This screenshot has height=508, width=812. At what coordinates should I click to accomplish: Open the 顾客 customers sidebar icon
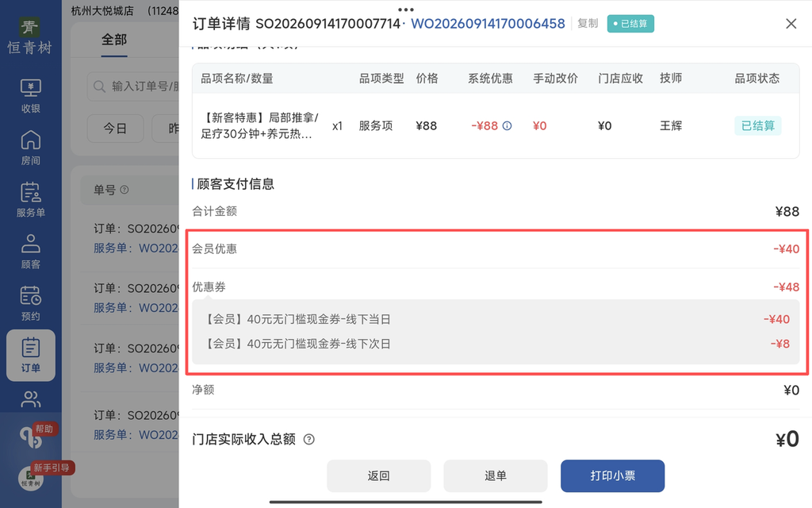(x=31, y=252)
